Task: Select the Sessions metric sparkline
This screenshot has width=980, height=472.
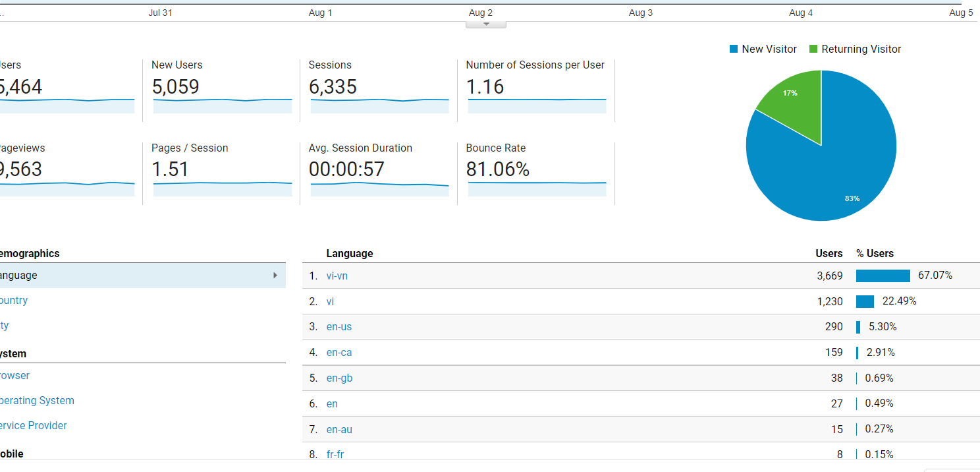Action: (379, 105)
